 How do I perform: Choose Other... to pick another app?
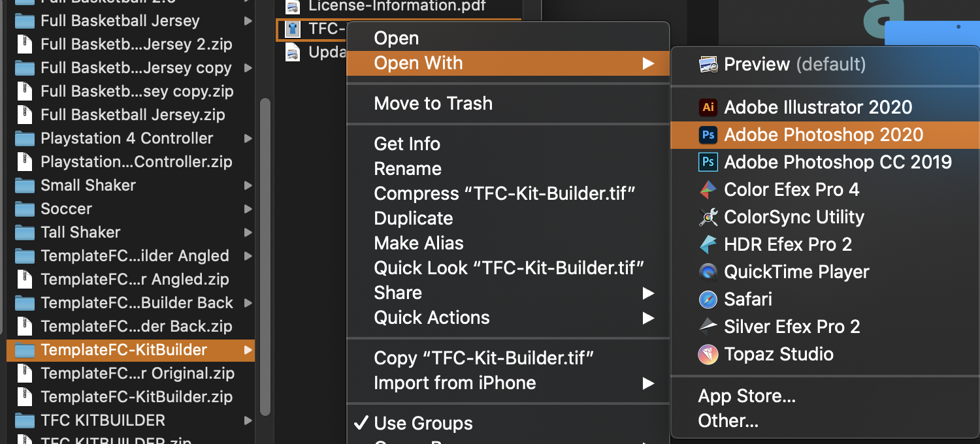pyautogui.click(x=728, y=421)
